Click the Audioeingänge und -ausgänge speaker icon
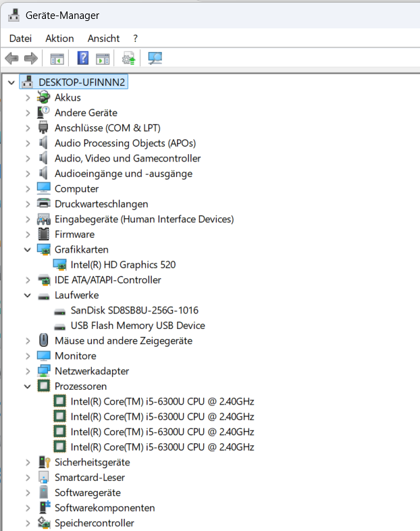420x531 pixels. pos(44,174)
